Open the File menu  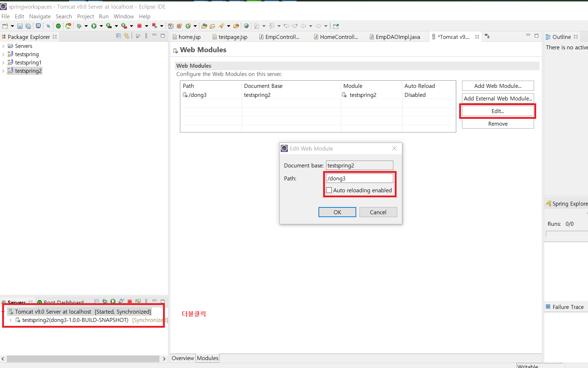tap(5, 17)
